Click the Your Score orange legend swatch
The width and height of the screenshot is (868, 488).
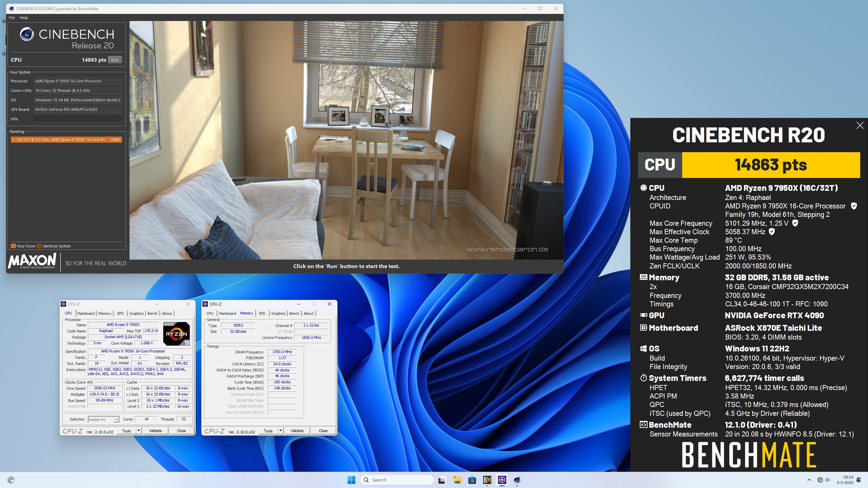pyautogui.click(x=13, y=246)
